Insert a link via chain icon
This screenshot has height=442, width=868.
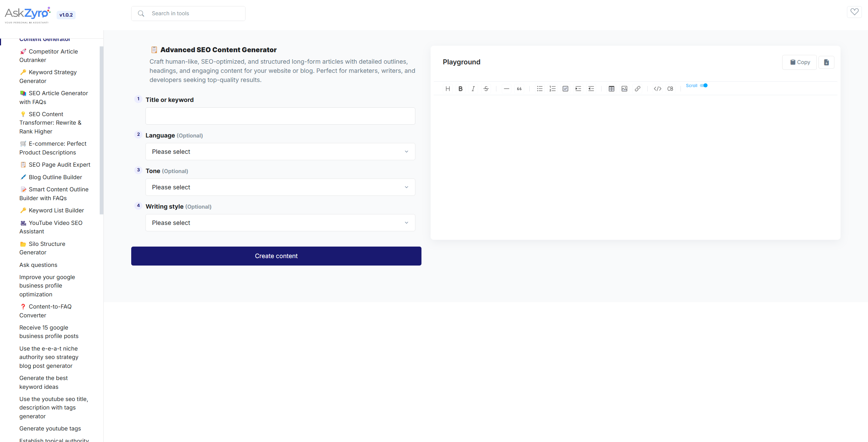pyautogui.click(x=637, y=89)
